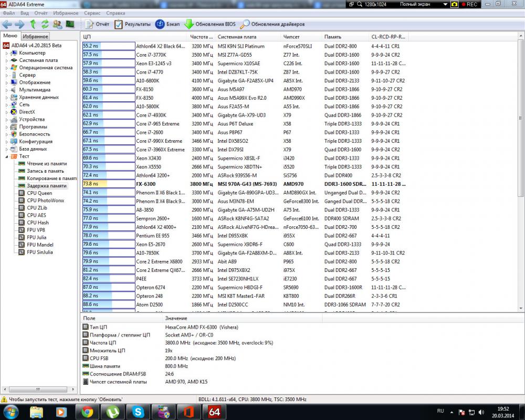Expand the Системная плата tree node

[7, 60]
